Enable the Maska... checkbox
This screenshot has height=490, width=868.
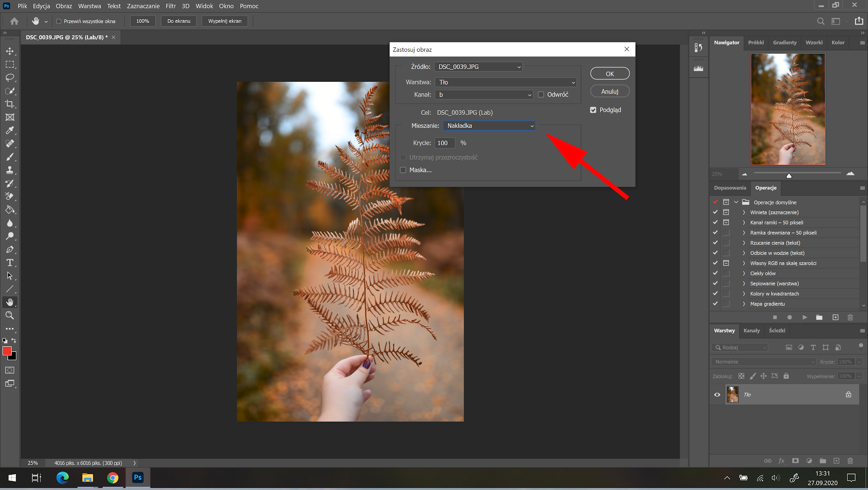403,170
